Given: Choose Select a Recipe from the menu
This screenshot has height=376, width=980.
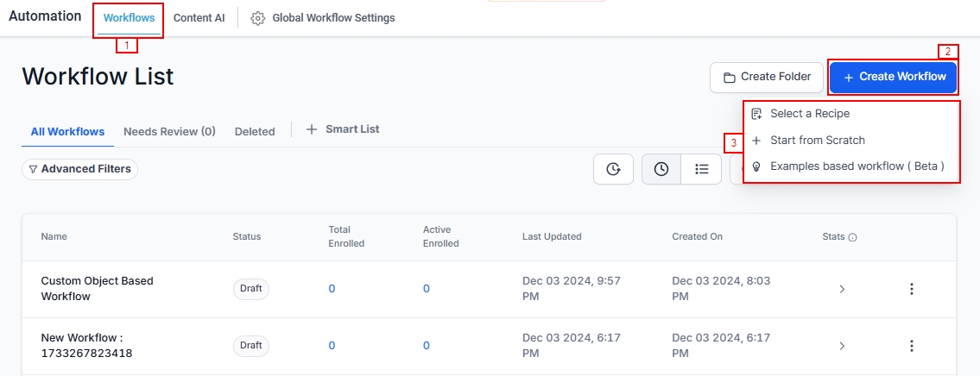Looking at the screenshot, I should pyautogui.click(x=810, y=114).
